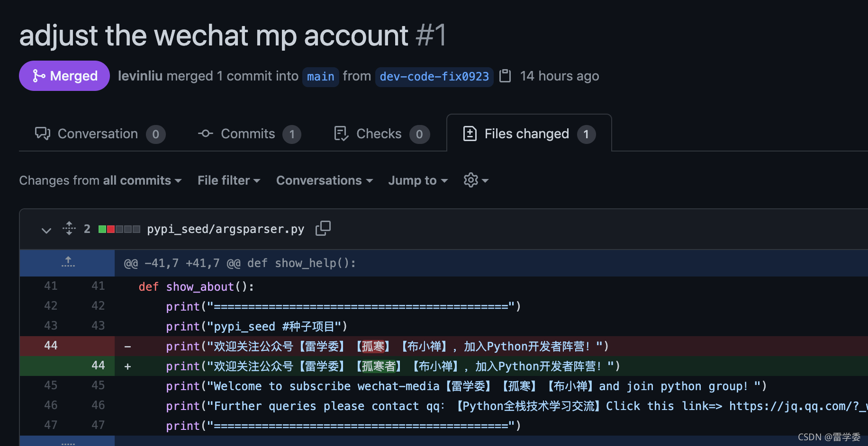Select the Files changed tab
Screen dimensions: 868x446
click(x=529, y=134)
